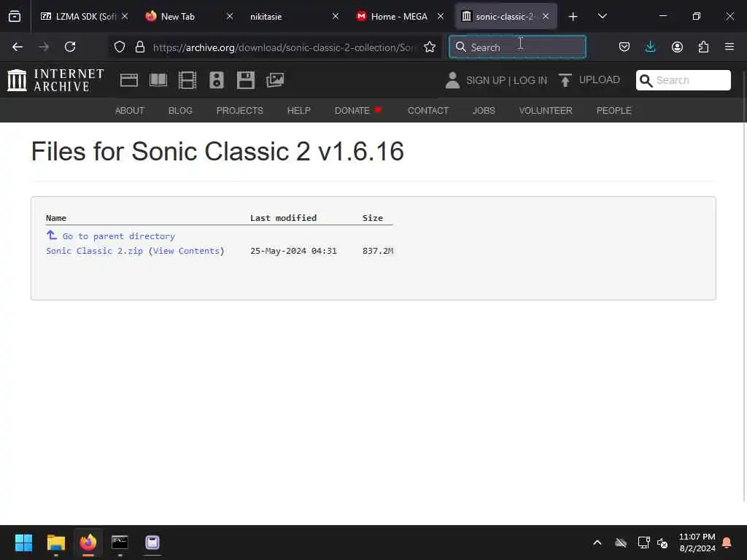Focus the Internet Archive search box
747x560 pixels.
coord(683,80)
